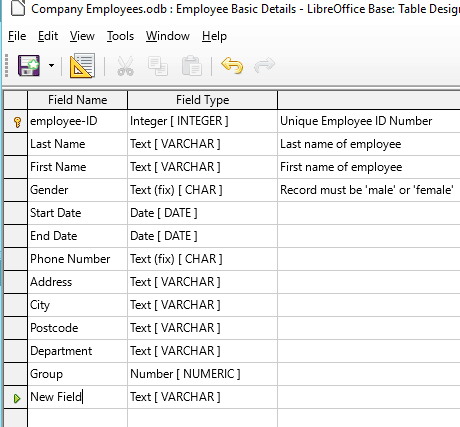Select the Postcode field name cell
Image resolution: width=460 pixels, height=427 pixels.
pyautogui.click(x=77, y=328)
